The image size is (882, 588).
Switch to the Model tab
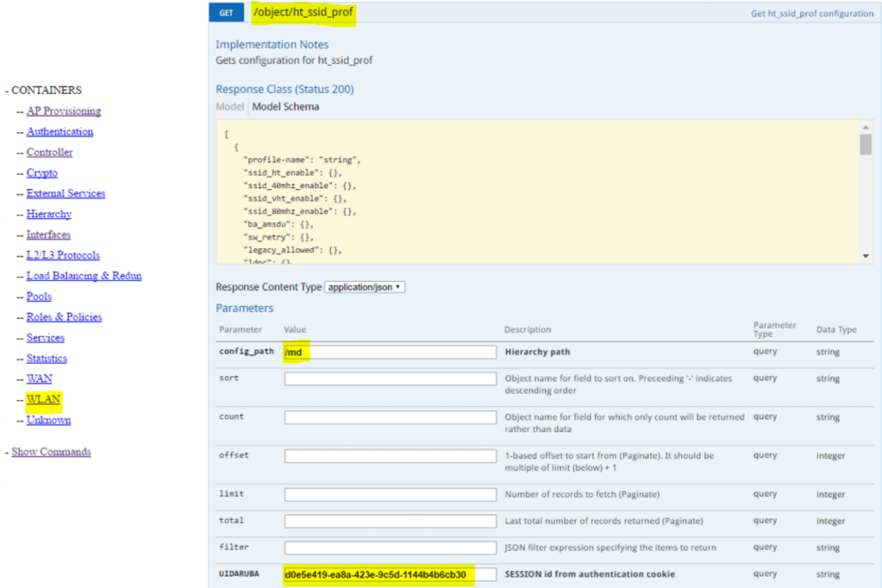(x=229, y=107)
